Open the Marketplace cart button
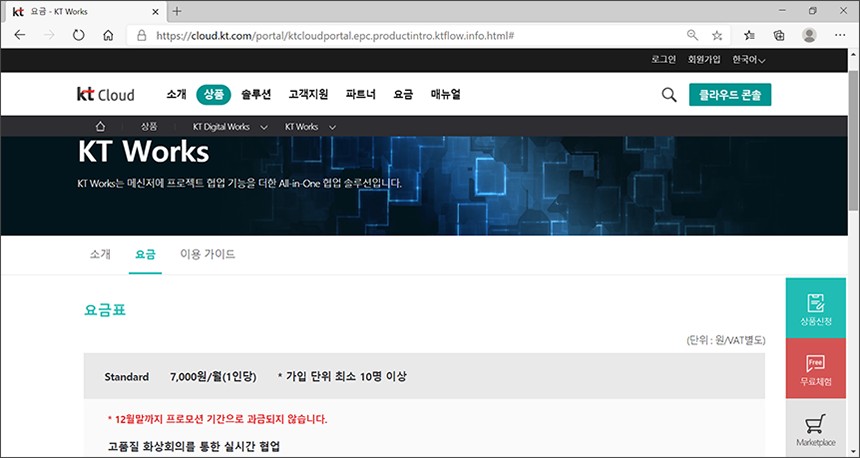The width and height of the screenshot is (860, 458). click(x=816, y=428)
